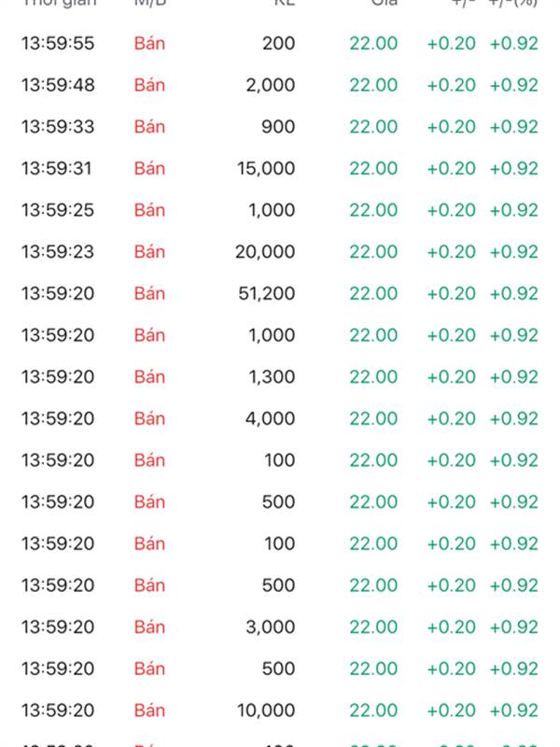Select the 900 volume value
Viewport: 560px width, 747px height.
(278, 127)
